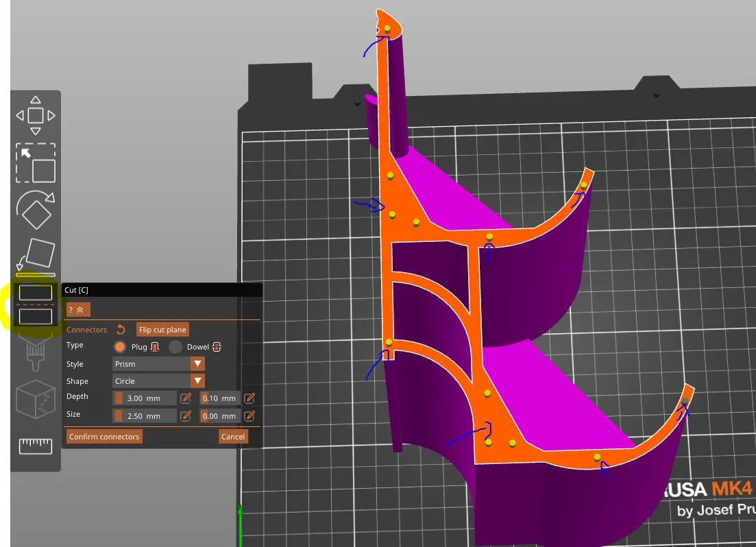This screenshot has height=547, width=756.
Task: Activate the Place on face tool
Action: click(x=36, y=254)
